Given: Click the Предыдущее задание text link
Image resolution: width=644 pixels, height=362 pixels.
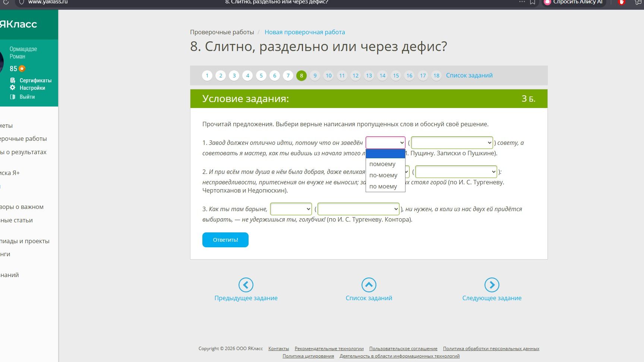Looking at the screenshot, I should 246,298.
